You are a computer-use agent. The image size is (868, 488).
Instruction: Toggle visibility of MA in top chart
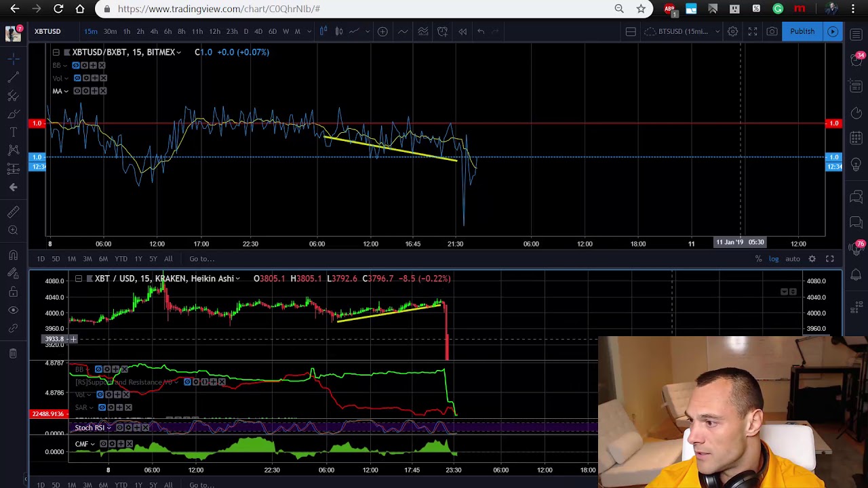[x=77, y=91]
